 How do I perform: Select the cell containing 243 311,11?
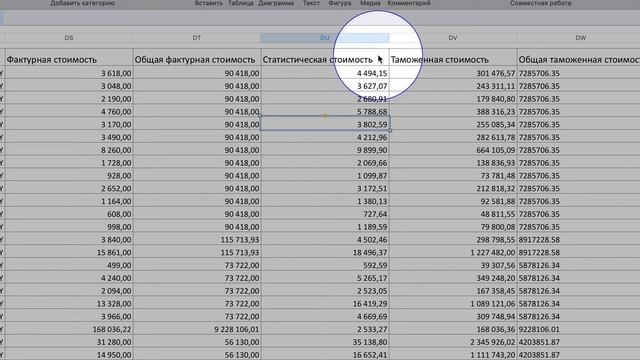453,86
